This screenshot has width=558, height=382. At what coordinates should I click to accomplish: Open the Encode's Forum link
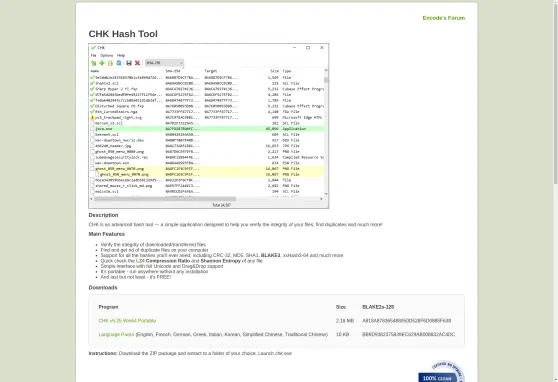443,18
